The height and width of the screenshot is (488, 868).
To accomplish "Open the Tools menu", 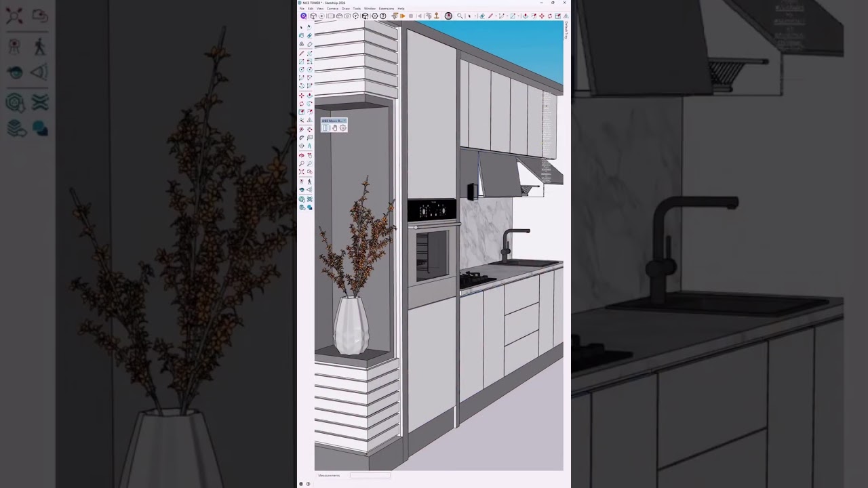I will pos(357,9).
